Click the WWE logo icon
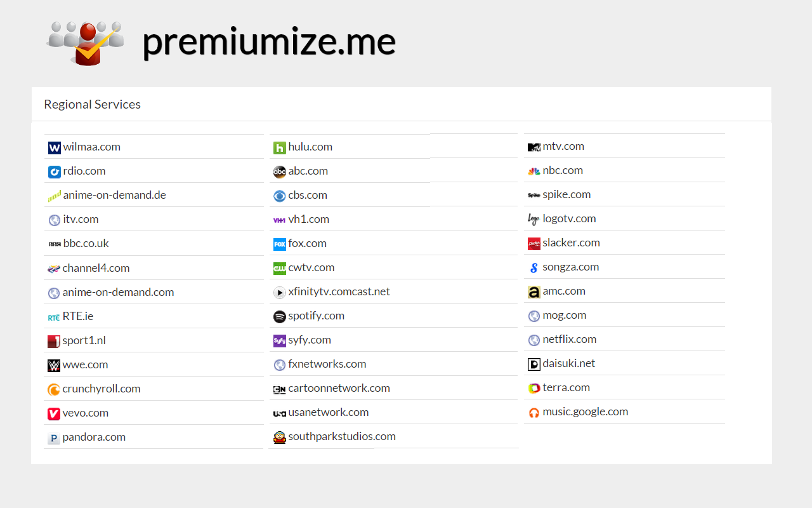 [x=54, y=364]
